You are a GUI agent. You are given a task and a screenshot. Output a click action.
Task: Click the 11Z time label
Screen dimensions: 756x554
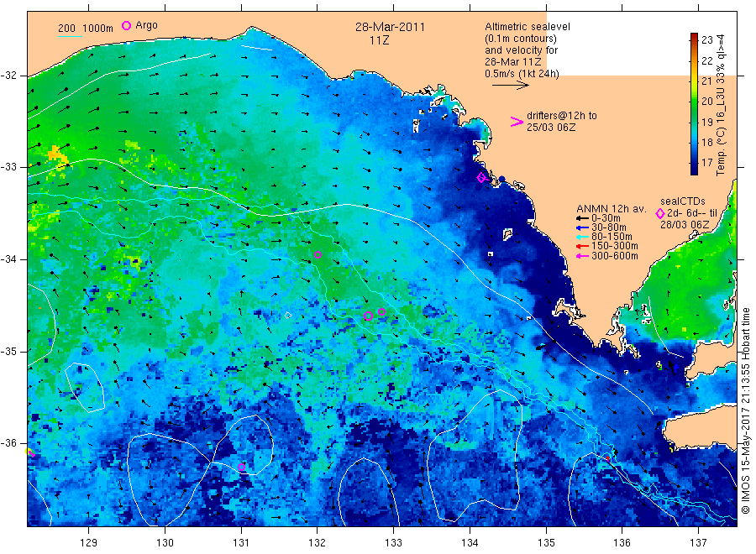coord(380,40)
